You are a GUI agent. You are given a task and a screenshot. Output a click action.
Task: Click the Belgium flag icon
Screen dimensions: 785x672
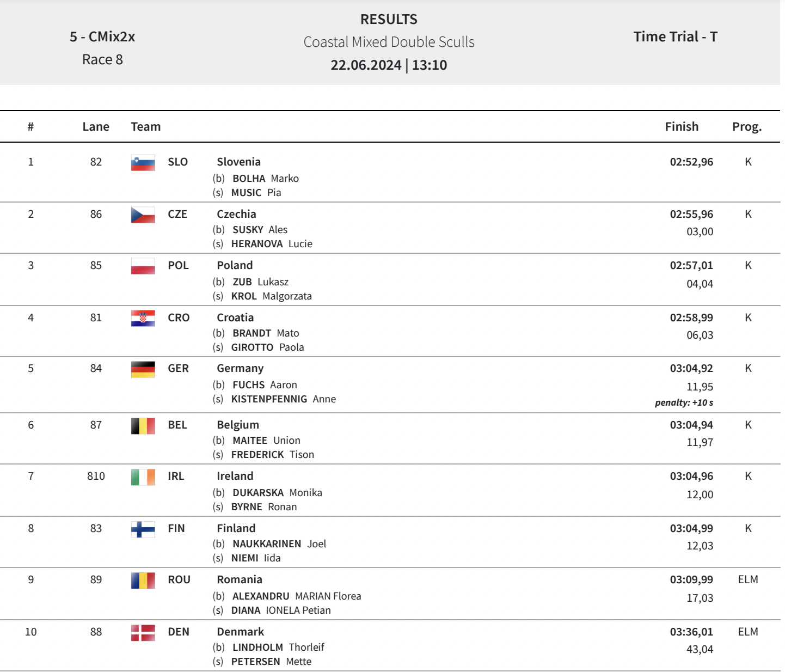pos(143,425)
